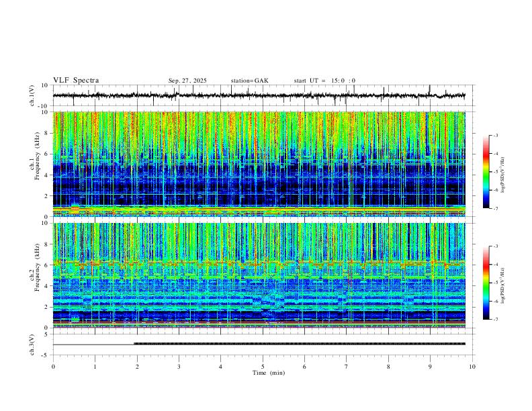532x411 pixels.
Task: Click inside the ch.1 spectrogram panel
Action: point(259,164)
